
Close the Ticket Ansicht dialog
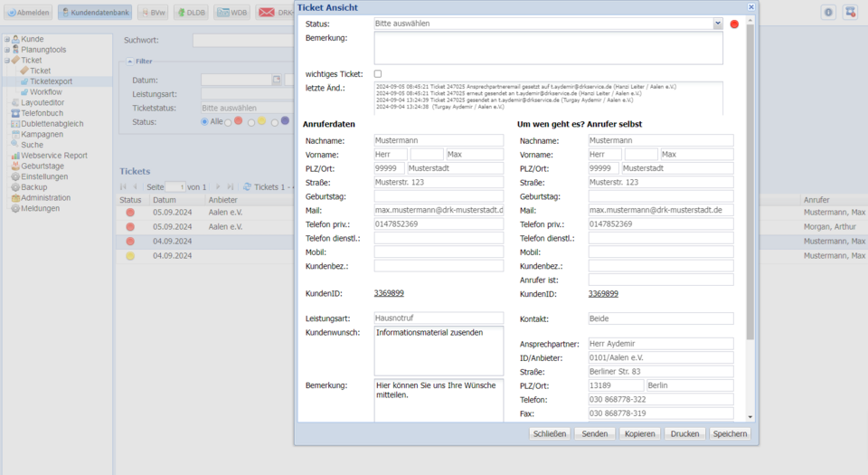(x=750, y=7)
